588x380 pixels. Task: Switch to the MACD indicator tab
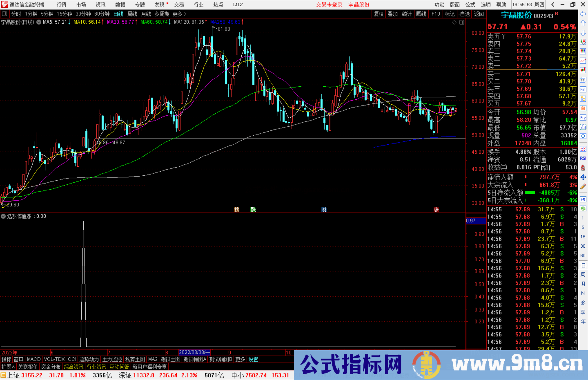(33, 359)
